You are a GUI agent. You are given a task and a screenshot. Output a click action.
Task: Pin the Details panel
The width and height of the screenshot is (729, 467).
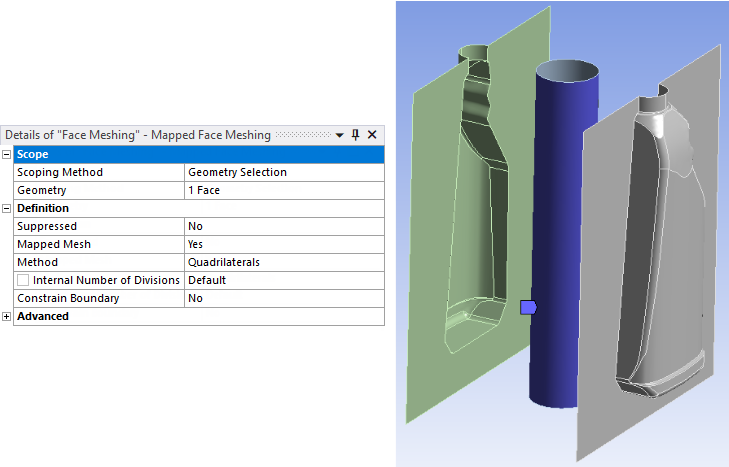[356, 135]
